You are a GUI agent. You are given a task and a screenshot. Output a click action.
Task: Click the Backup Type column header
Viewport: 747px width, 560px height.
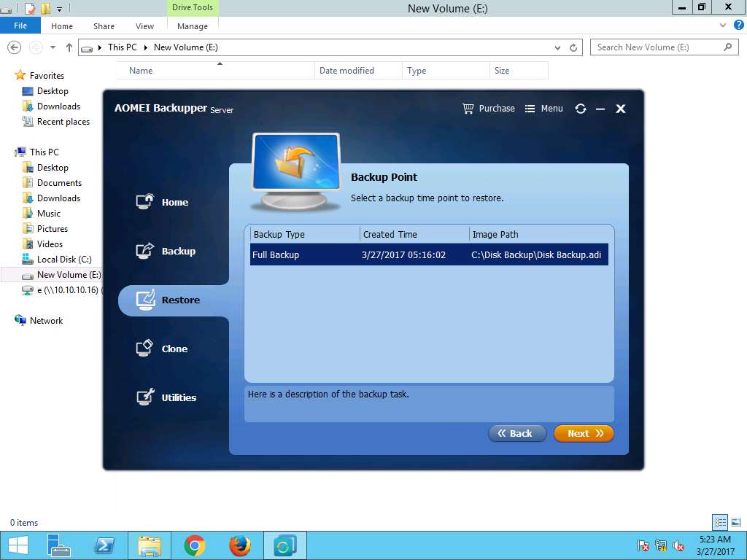pos(305,234)
